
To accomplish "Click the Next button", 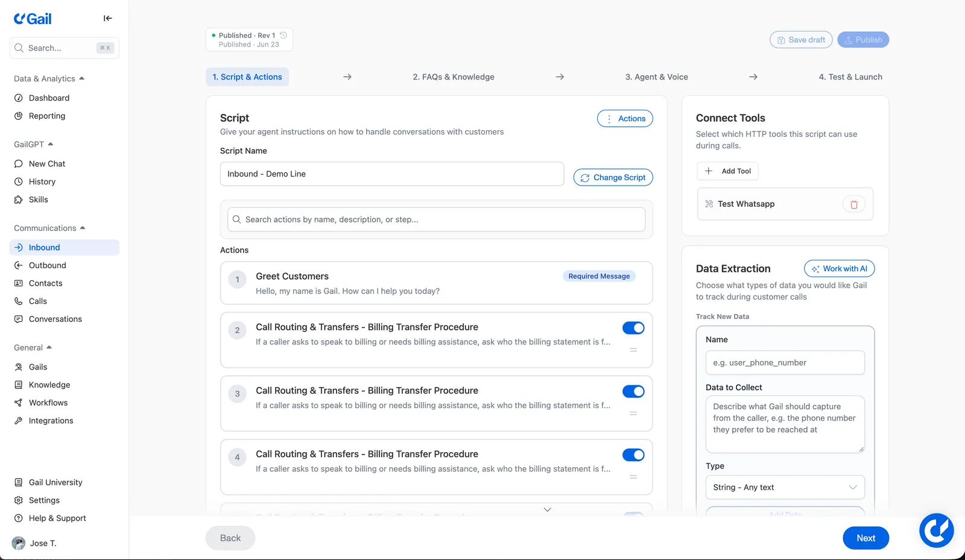I will (866, 538).
